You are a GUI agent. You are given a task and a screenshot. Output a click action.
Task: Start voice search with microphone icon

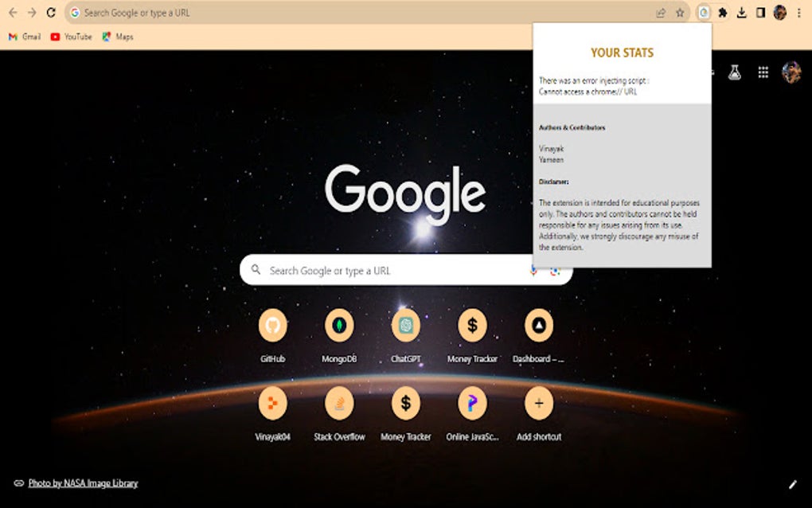click(x=533, y=270)
